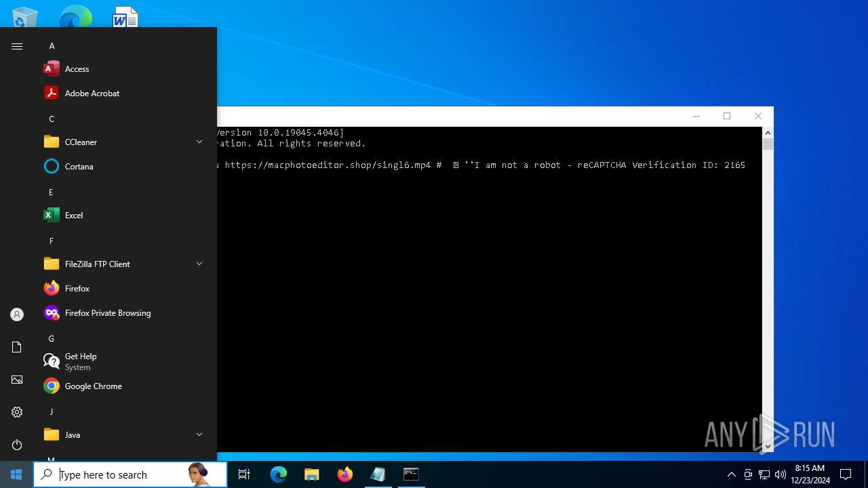Image resolution: width=868 pixels, height=488 pixels.
Task: Open the volume control in tray
Action: 781,474
